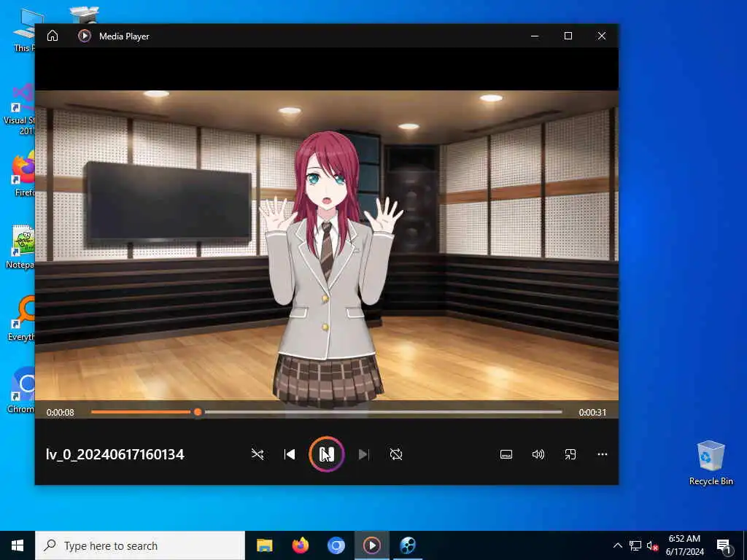Viewport: 747px width, 560px height.
Task: Select the Chromium desktop shortcut
Action: (x=21, y=391)
